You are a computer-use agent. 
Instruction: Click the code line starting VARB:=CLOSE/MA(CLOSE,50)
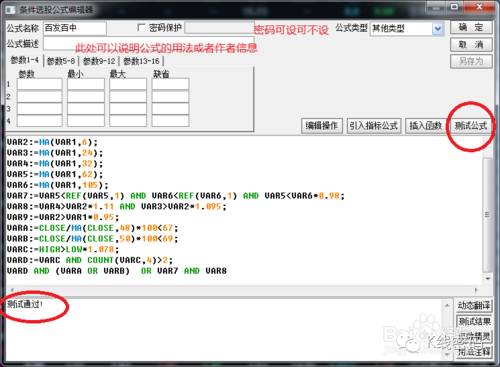pyautogui.click(x=93, y=239)
